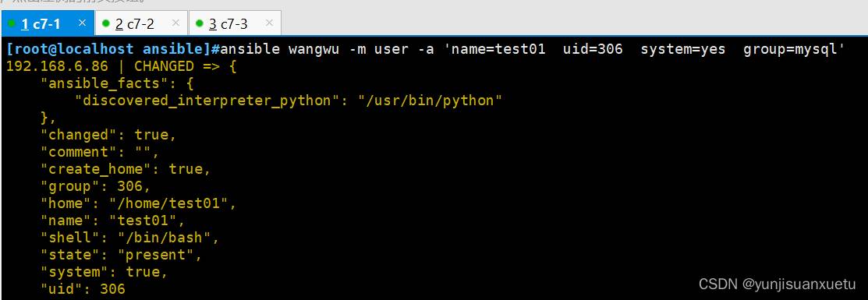Click the "create_home": true line
The height and width of the screenshot is (300, 868).
126,169
